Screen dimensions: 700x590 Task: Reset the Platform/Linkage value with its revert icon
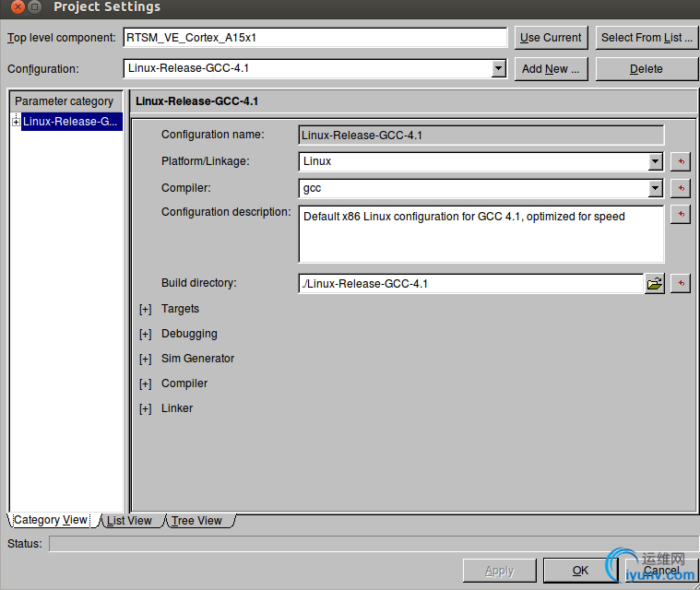tap(681, 161)
